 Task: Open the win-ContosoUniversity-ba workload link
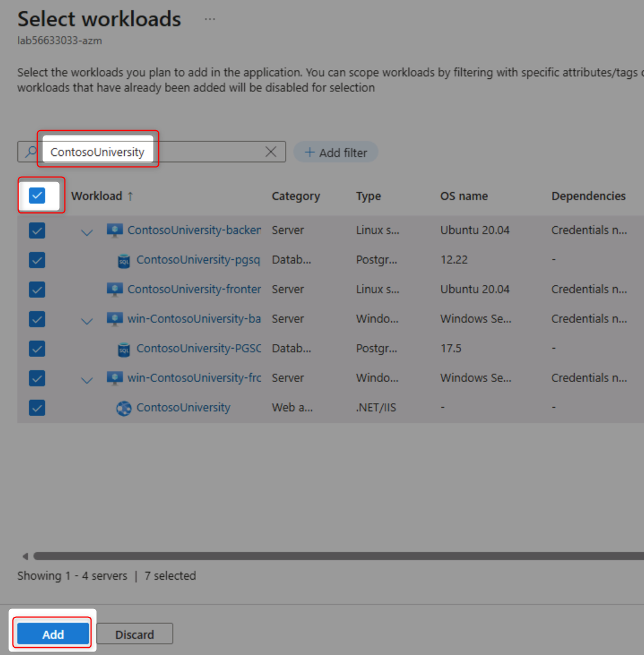point(194,319)
